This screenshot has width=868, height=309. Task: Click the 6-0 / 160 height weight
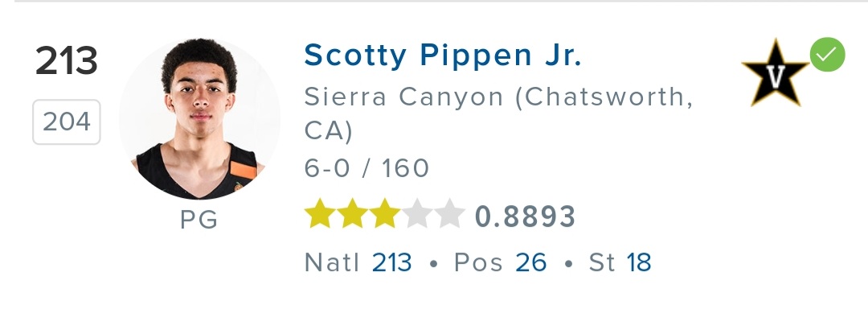click(x=366, y=168)
